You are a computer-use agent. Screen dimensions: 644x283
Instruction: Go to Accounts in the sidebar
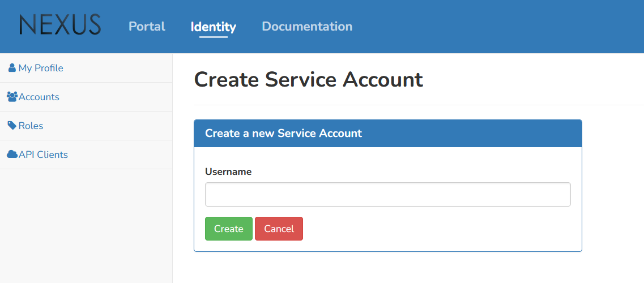[39, 97]
